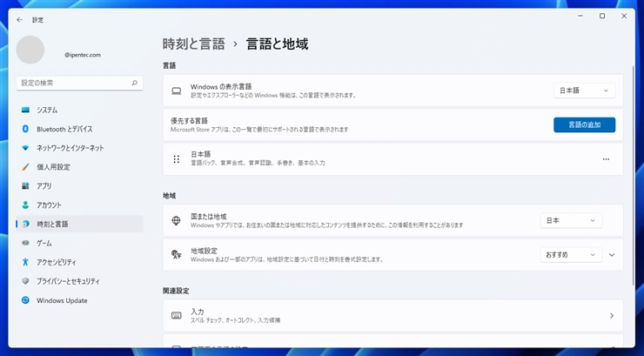This screenshot has width=644, height=356.
Task: Select ネットワークとインターネット in sidebar
Action: (x=80, y=148)
